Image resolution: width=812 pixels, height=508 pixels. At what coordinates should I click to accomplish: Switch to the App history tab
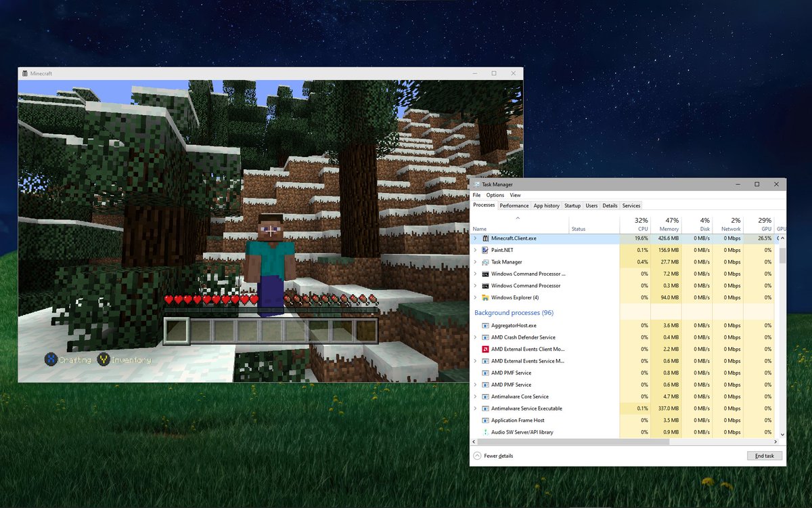coord(547,205)
